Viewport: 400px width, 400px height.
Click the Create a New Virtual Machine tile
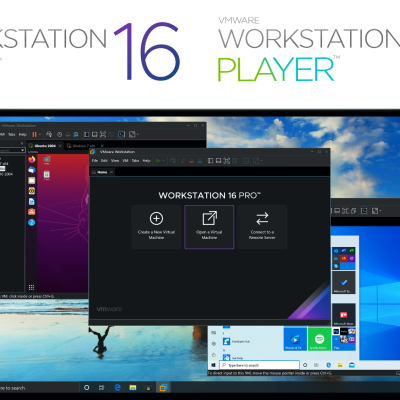[156, 227]
